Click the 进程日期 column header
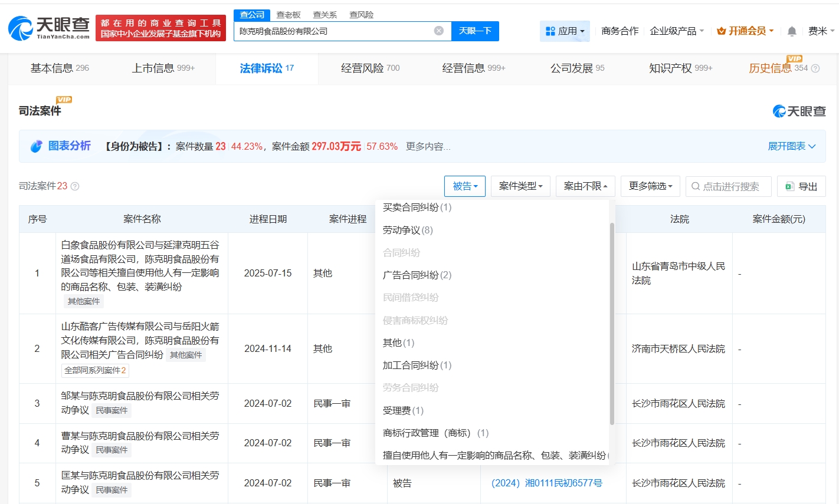 268,219
